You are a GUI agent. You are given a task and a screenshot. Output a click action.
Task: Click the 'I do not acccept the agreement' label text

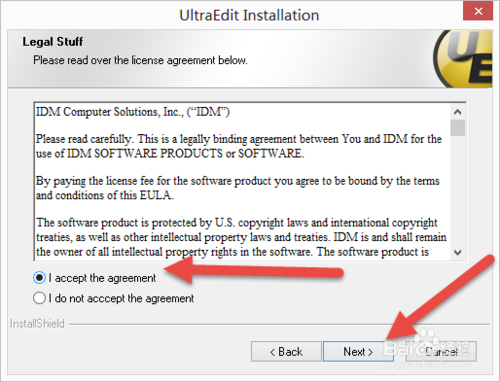(121, 298)
